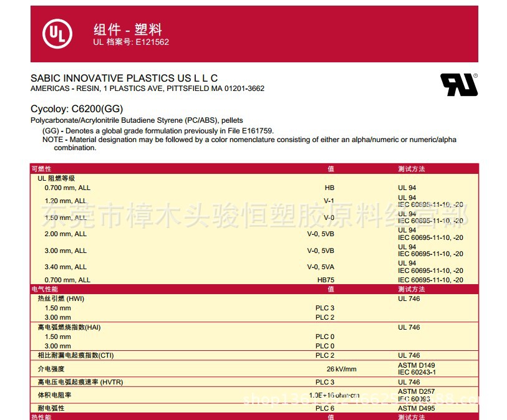Click the 'ASTM D495' test method
507x420 pixels.
416,408
